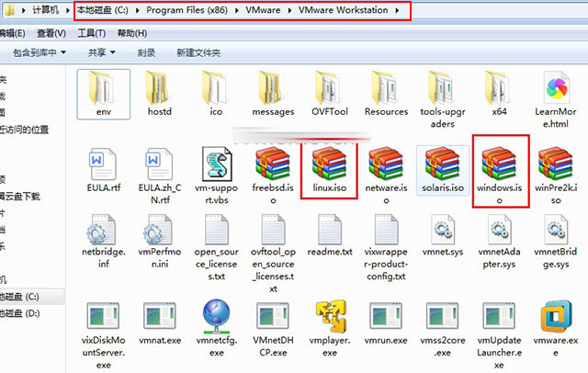Open the 共享 dropdown

pyautogui.click(x=102, y=53)
